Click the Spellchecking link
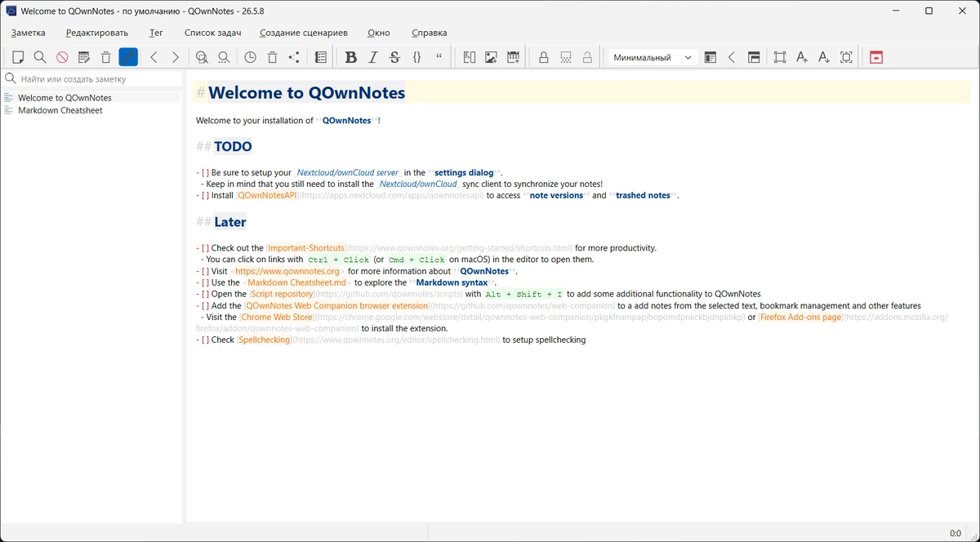Screen dimensions: 980x542 [264, 340]
